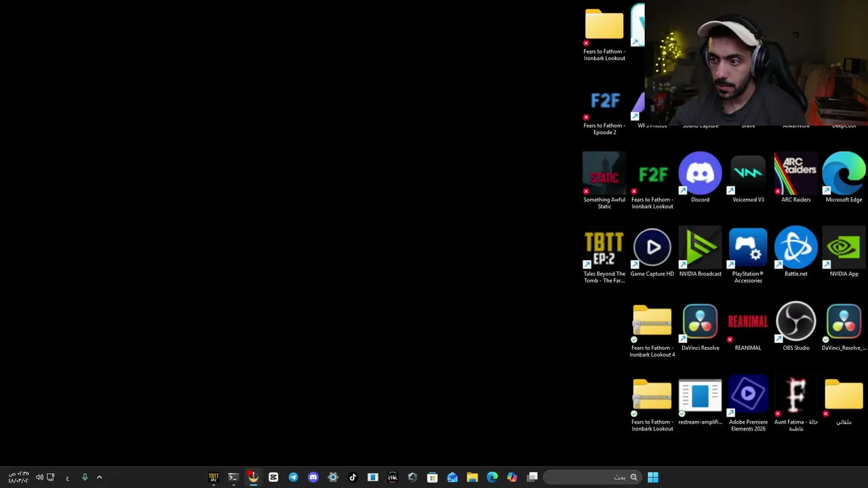Select the Game Capture HD desktop shortcut

point(652,253)
